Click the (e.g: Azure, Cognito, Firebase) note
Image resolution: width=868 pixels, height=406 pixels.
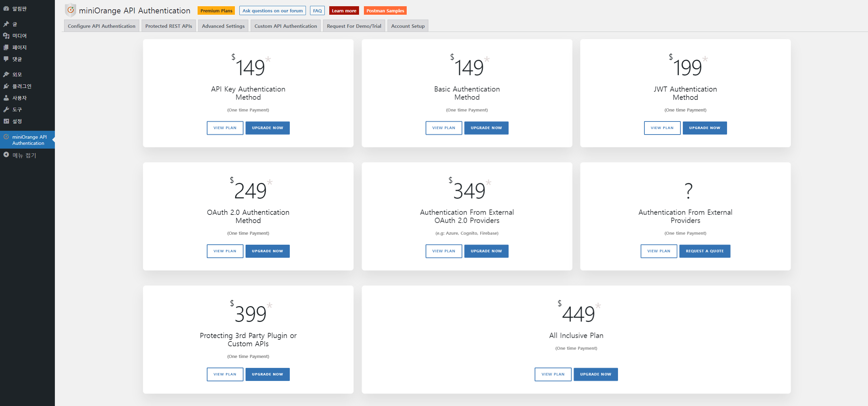[x=467, y=233]
